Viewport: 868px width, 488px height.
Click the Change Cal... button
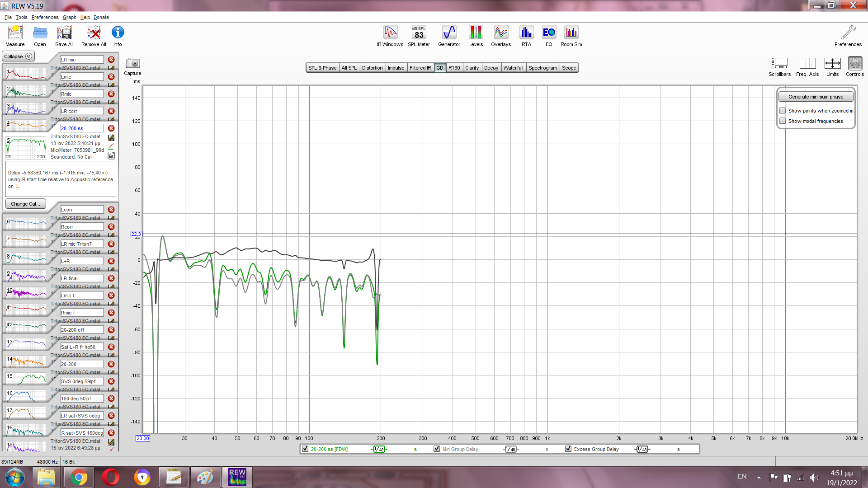[25, 204]
